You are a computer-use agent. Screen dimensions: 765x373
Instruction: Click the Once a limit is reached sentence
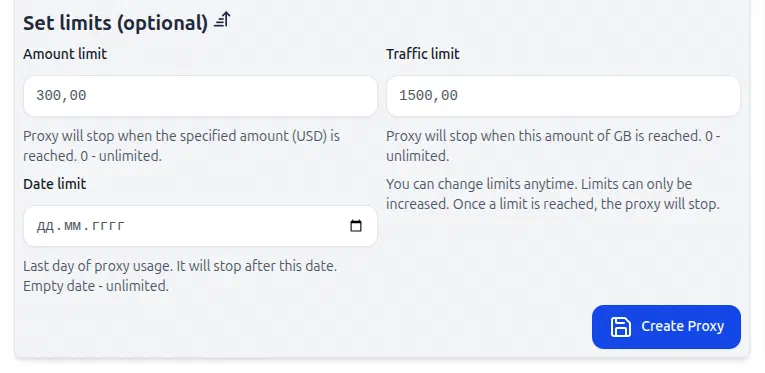tap(586, 204)
